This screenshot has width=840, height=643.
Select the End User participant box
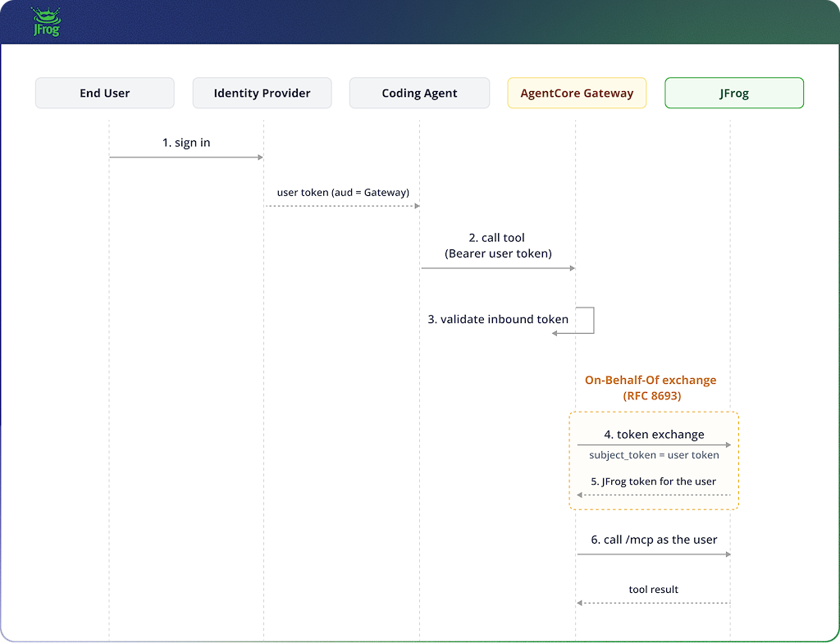[105, 93]
